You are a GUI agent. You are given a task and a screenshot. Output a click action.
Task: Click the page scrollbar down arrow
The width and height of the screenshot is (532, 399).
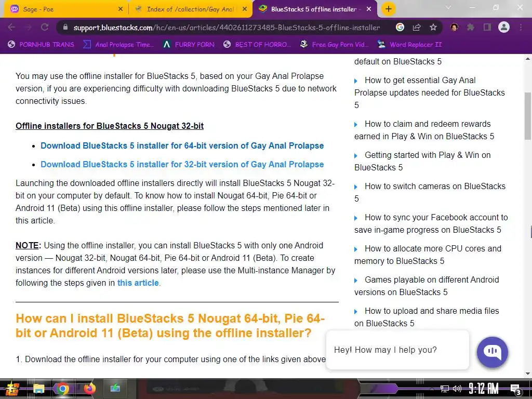[528, 374]
